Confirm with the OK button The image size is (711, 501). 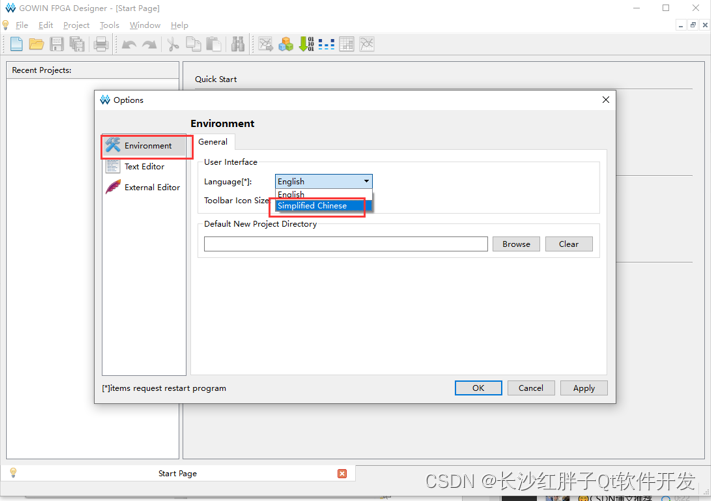[478, 388]
